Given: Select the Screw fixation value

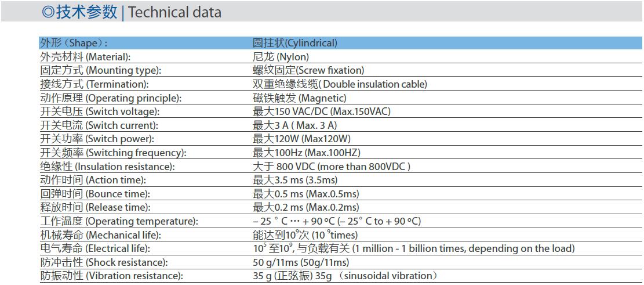Looking at the screenshot, I should point(308,70).
